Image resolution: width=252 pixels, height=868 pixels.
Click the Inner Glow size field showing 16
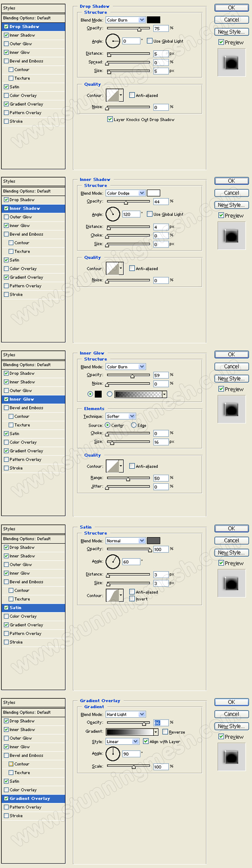point(161,442)
